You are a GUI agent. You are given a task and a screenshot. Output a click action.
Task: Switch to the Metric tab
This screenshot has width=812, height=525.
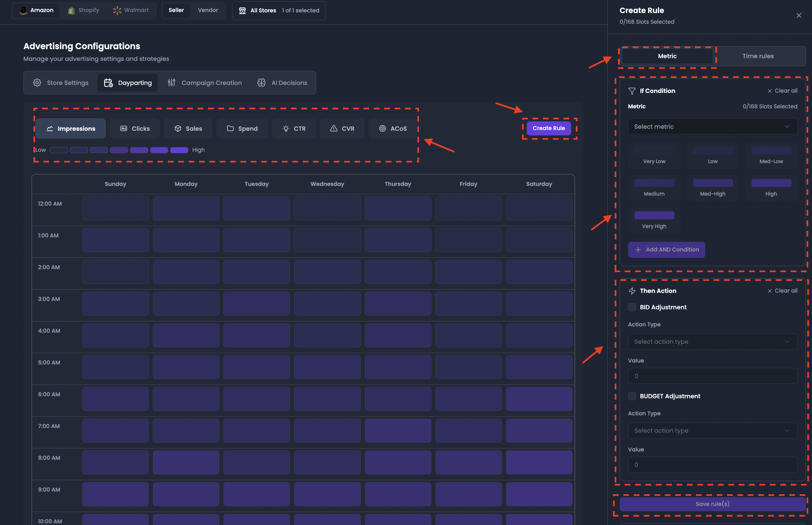tap(667, 56)
